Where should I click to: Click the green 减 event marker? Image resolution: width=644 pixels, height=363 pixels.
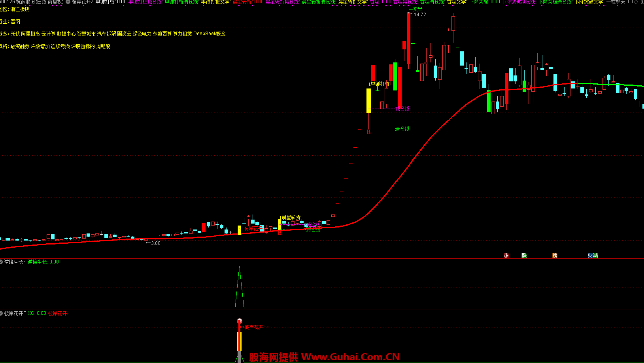pyautogui.click(x=595, y=256)
